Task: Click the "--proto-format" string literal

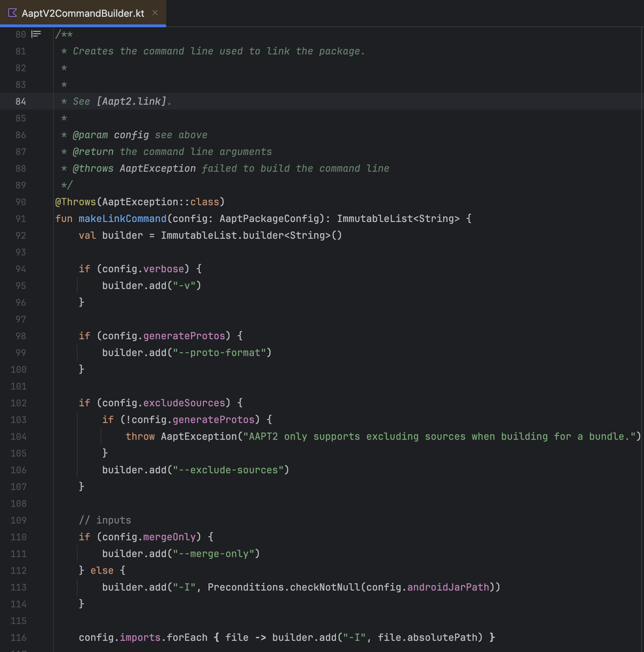Action: tap(219, 353)
